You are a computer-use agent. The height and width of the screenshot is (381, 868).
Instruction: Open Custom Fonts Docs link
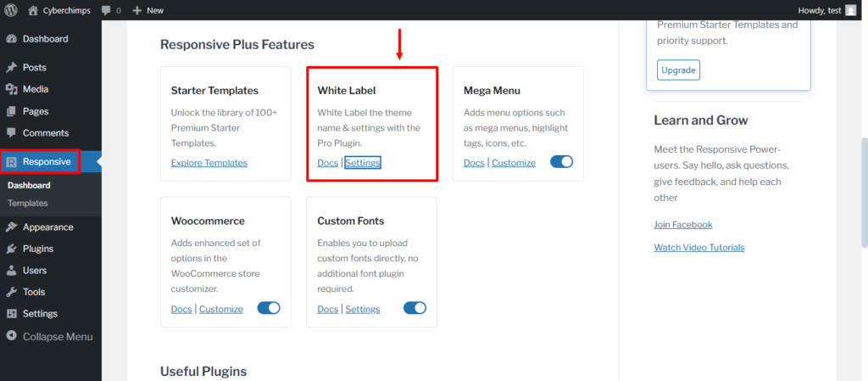[x=328, y=309]
